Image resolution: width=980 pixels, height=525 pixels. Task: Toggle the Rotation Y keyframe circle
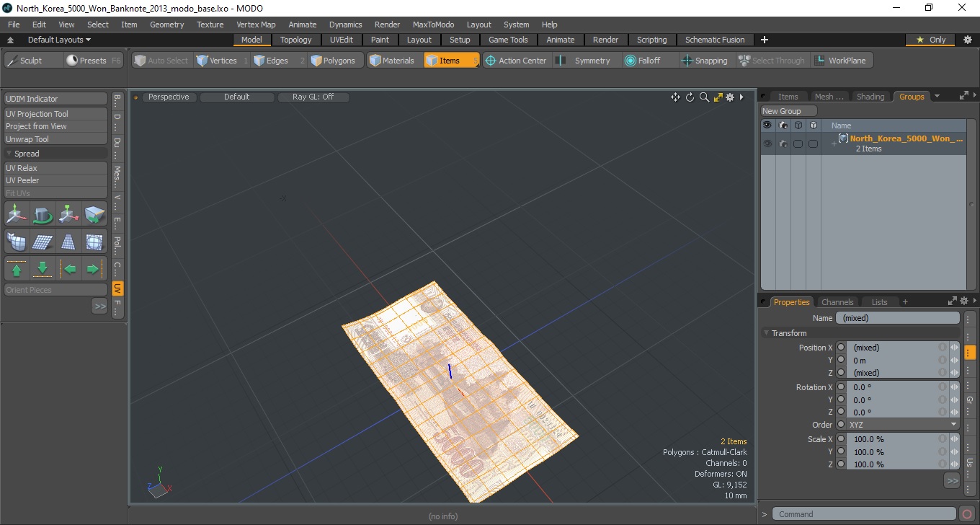tap(841, 400)
